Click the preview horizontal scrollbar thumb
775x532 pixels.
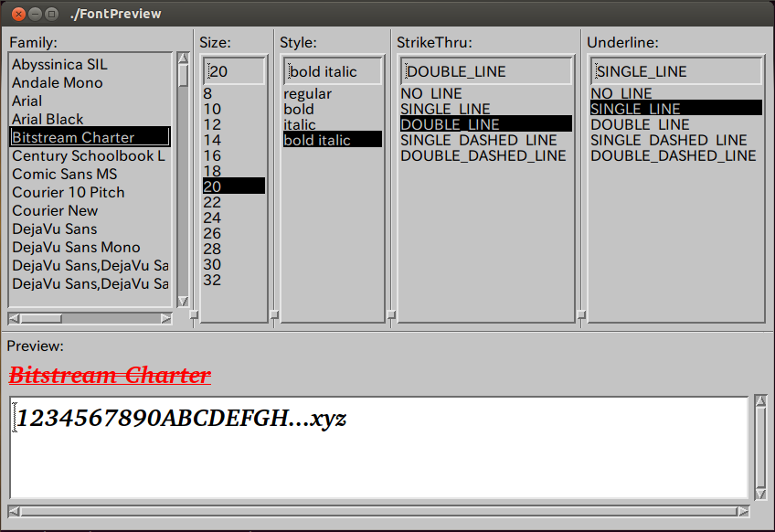click(x=378, y=511)
